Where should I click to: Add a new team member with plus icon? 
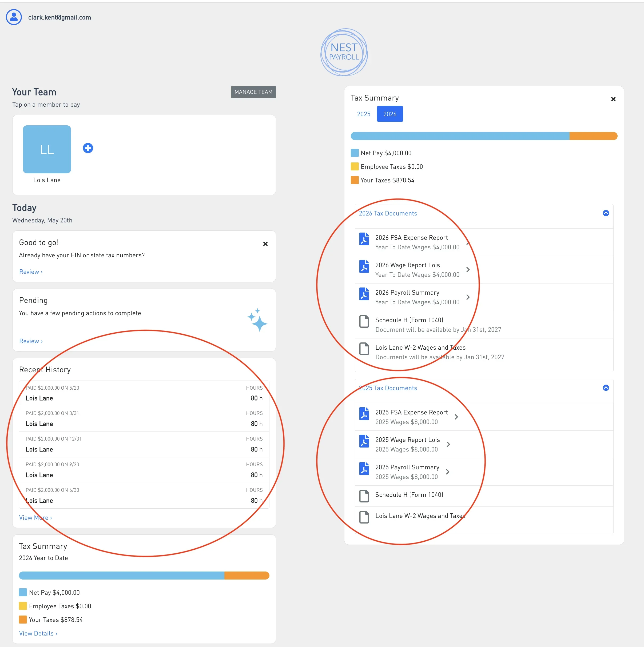coord(88,148)
